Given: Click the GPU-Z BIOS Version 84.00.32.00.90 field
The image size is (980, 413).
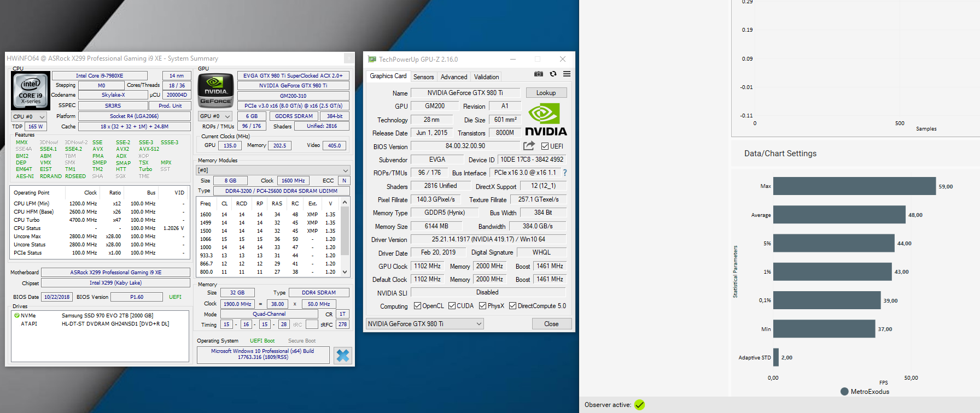Looking at the screenshot, I should pos(465,146).
